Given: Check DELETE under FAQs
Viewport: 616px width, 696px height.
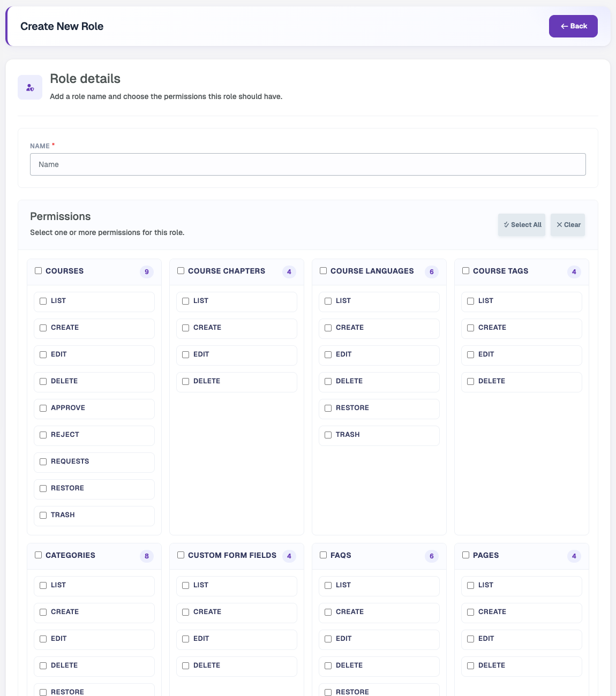Looking at the screenshot, I should tap(328, 666).
